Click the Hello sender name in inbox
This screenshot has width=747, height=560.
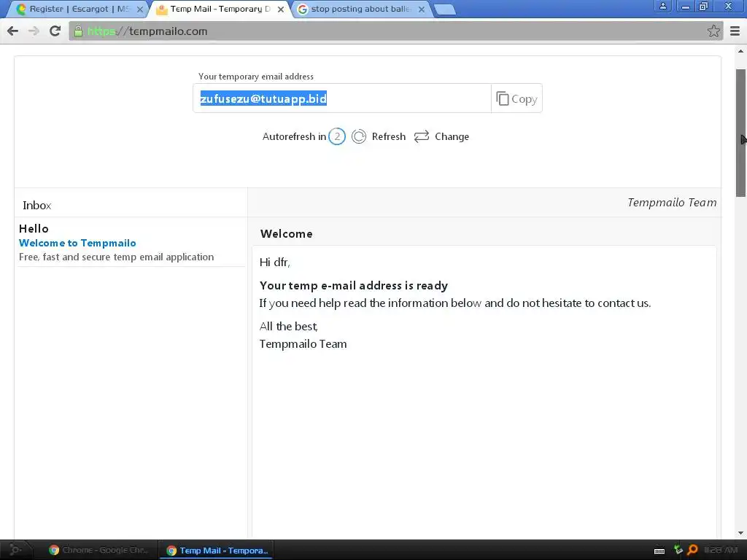[x=34, y=228]
